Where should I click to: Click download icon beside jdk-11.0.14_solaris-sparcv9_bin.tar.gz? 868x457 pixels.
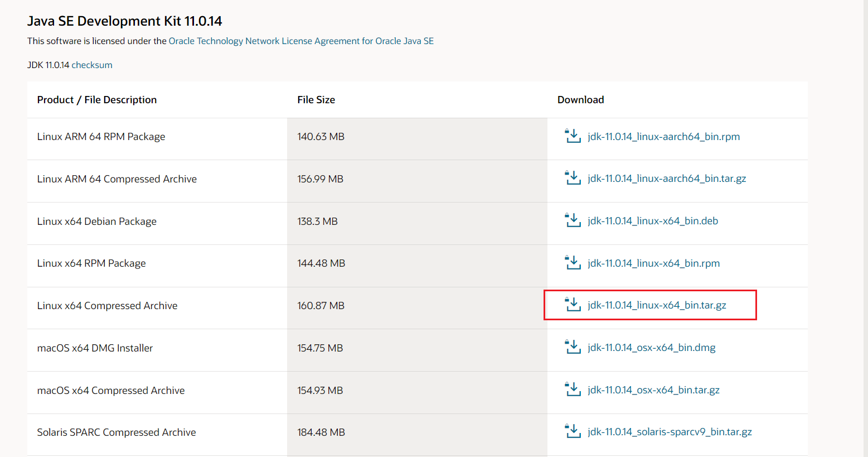pyautogui.click(x=573, y=431)
